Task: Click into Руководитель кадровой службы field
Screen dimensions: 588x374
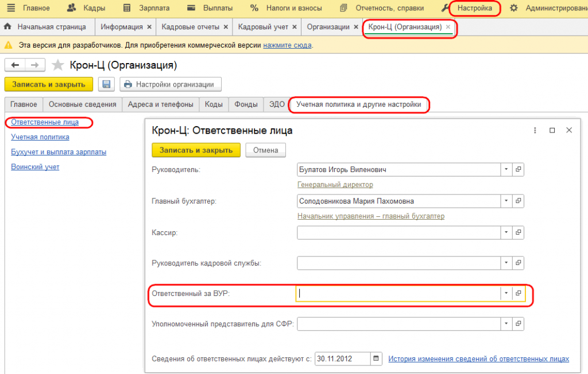Action: click(399, 263)
